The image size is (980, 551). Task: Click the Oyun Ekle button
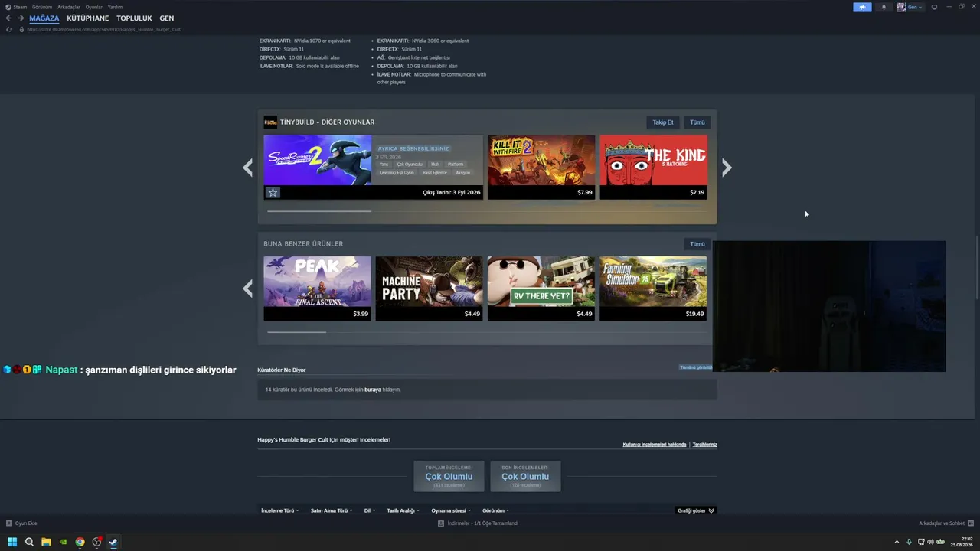tap(21, 523)
